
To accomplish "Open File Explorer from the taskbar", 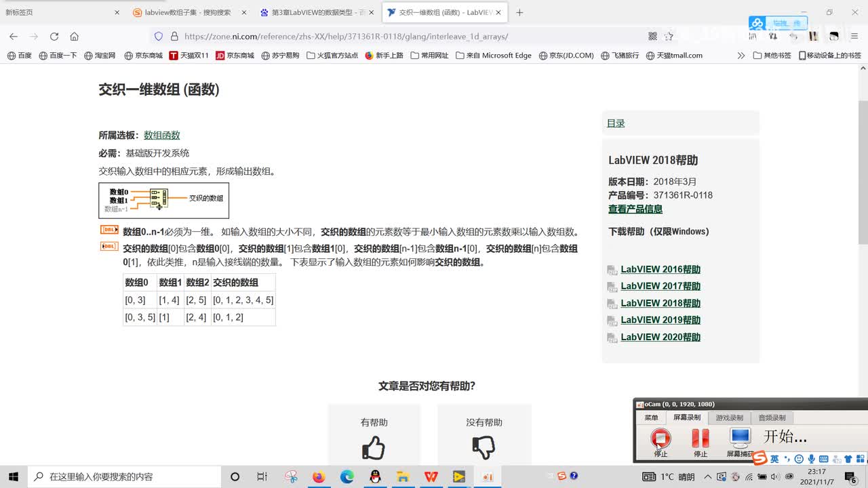I will point(403,476).
